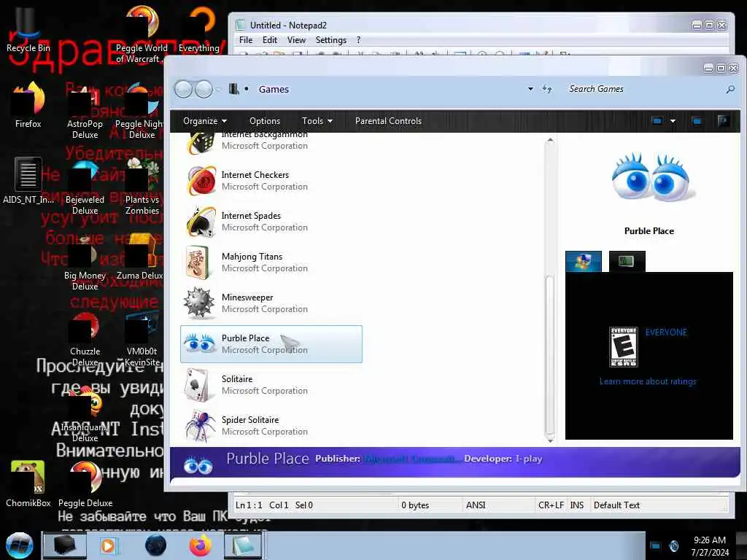Click Windows Media Player taskbar icon
The image size is (747, 560).
108,545
